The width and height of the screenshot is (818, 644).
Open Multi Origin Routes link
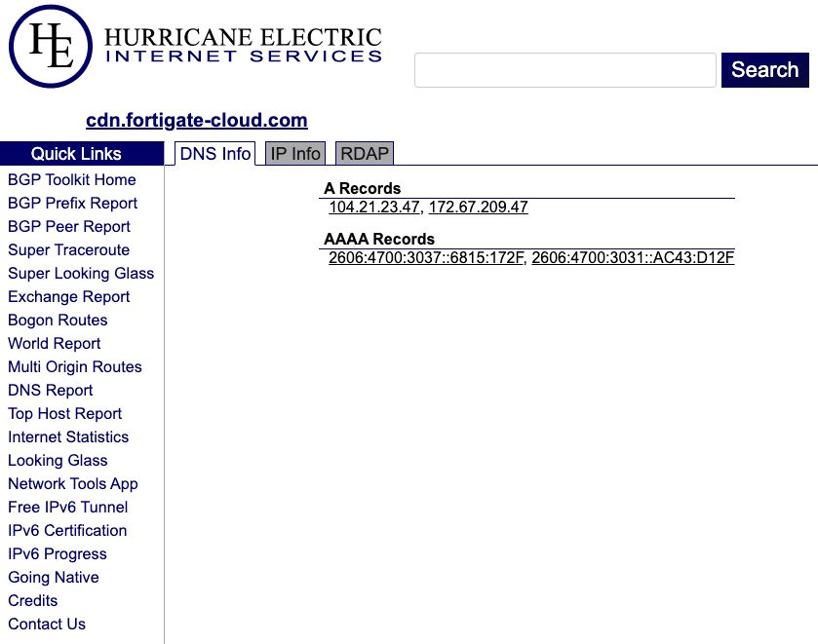pyautogui.click(x=75, y=367)
